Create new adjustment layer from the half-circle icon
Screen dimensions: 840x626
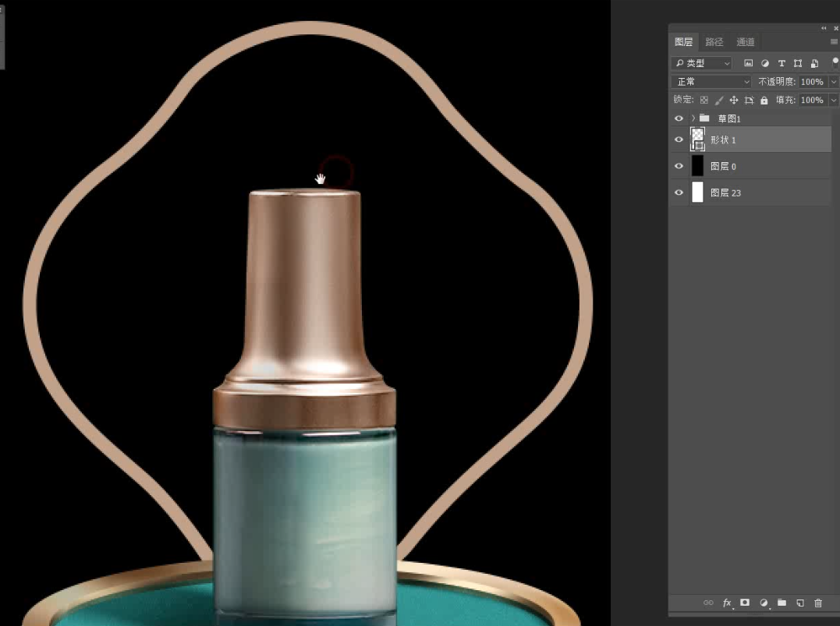coord(764,603)
